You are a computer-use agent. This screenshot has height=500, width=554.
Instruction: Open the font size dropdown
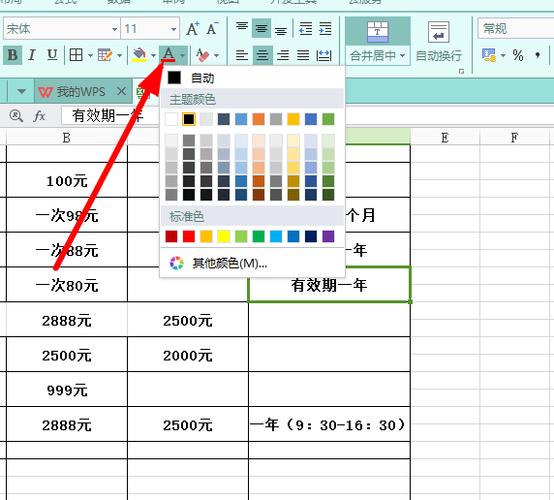tap(173, 29)
